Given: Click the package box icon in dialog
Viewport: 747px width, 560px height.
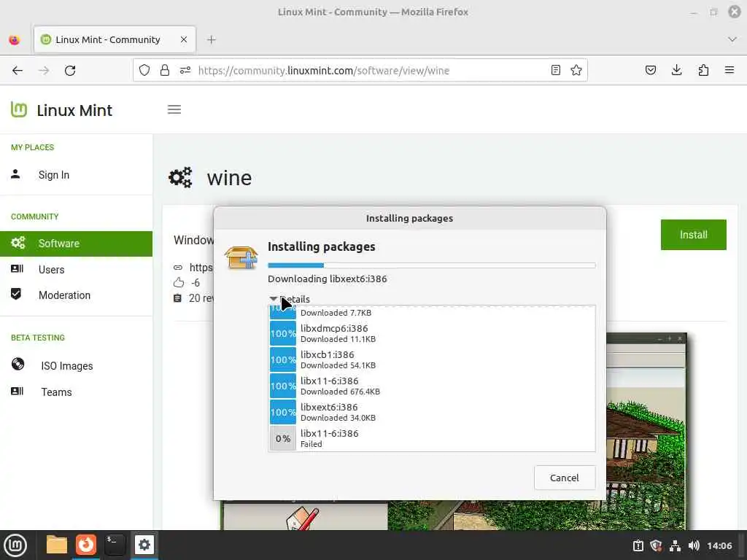Looking at the screenshot, I should pos(241,257).
